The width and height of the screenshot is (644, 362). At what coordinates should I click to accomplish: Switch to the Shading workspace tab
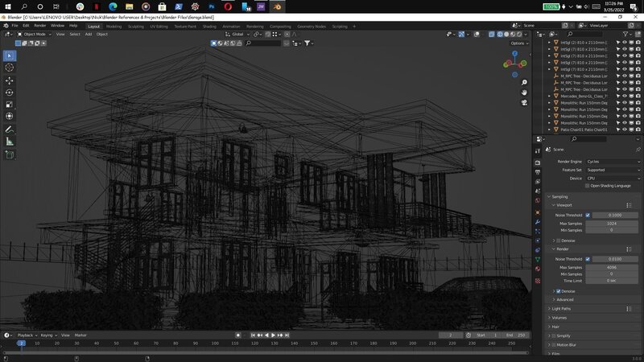209,26
